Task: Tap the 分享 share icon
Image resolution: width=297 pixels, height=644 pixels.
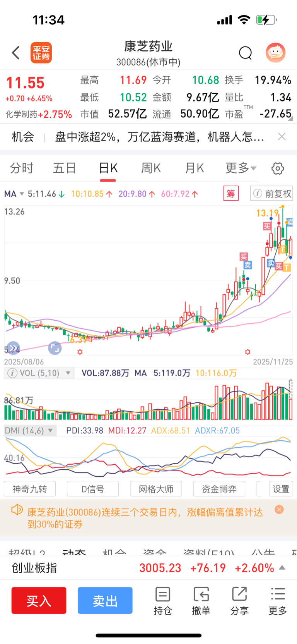Action: 239,601
